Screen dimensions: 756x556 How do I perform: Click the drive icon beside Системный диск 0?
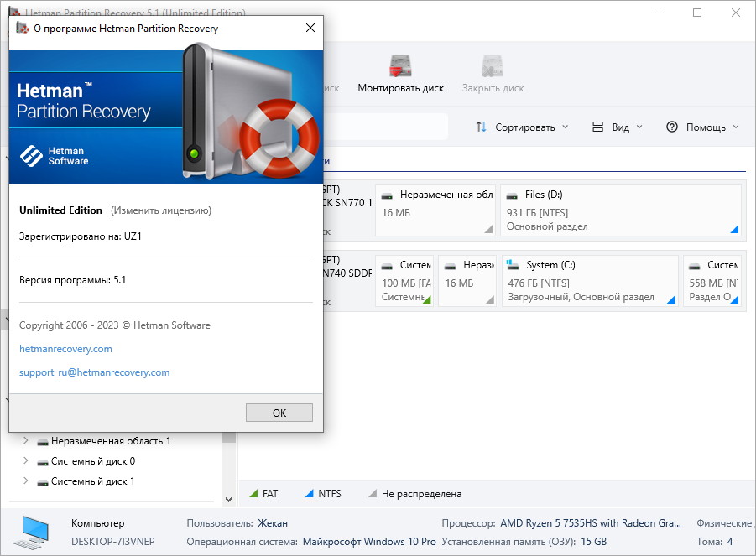coord(43,462)
